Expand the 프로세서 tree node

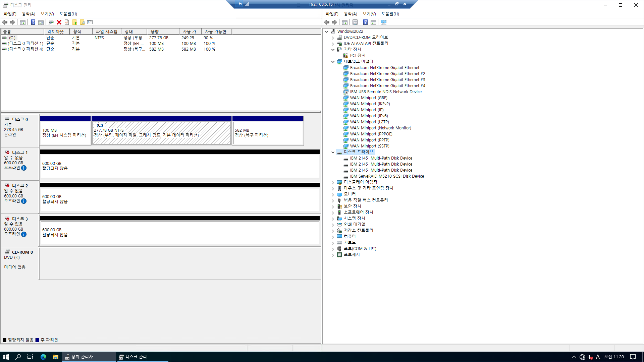[x=333, y=255]
